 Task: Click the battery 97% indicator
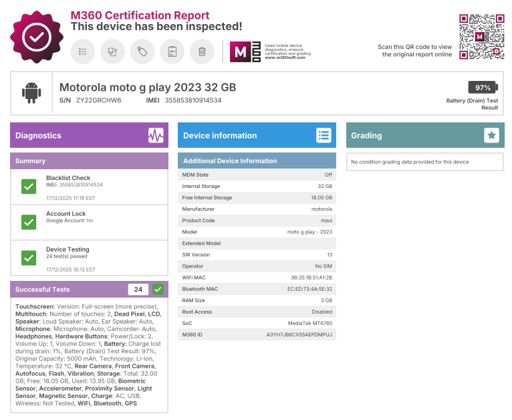481,88
